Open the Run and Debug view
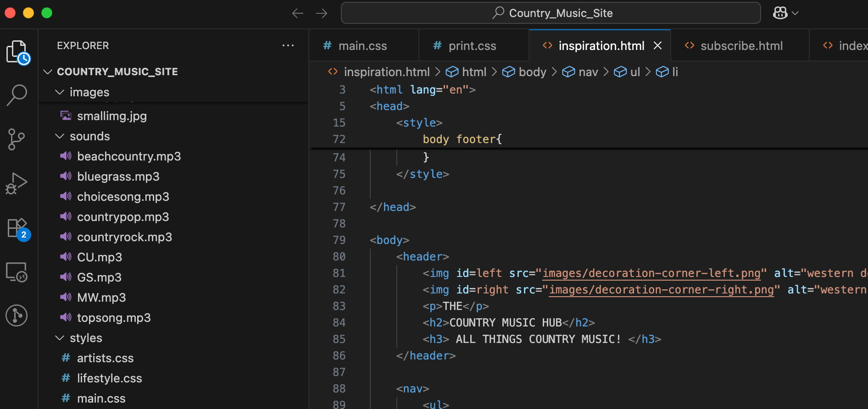 pos(17,183)
